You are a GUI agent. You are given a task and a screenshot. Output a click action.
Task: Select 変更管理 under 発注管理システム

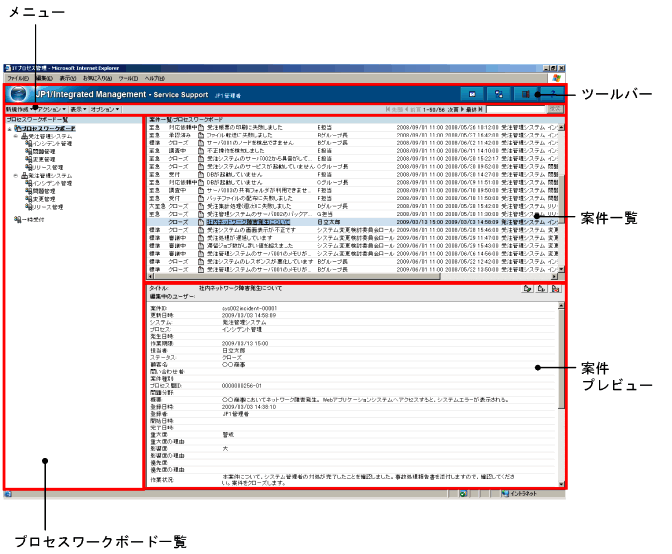click(44, 199)
